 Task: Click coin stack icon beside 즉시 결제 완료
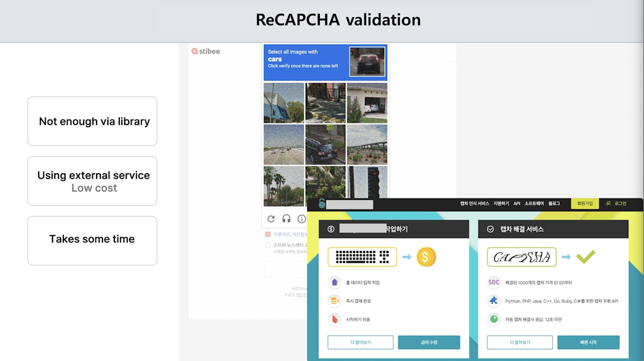pos(335,301)
